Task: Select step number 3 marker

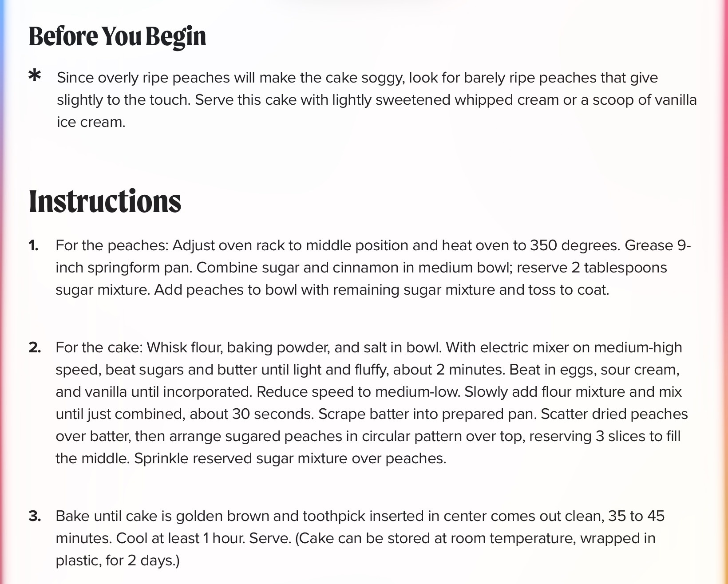Action: (x=35, y=516)
